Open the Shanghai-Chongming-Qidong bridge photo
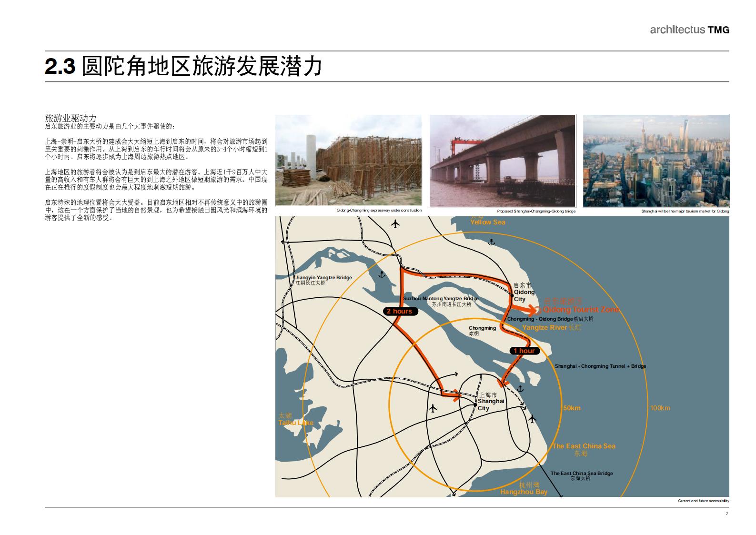Screen dimensions: 756x535 [502, 161]
